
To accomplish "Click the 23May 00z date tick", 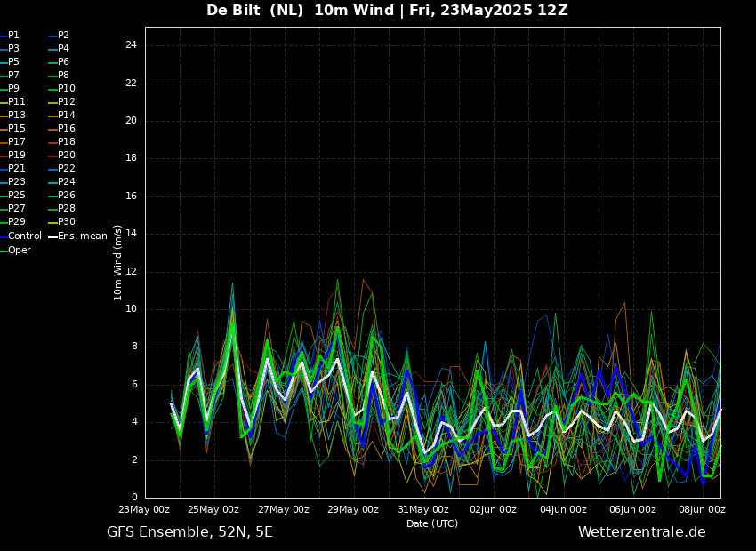I will (145, 509).
